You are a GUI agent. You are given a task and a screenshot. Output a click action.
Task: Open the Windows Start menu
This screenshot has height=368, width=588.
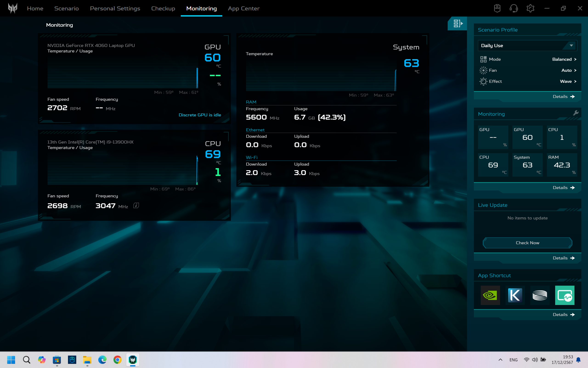tap(11, 360)
